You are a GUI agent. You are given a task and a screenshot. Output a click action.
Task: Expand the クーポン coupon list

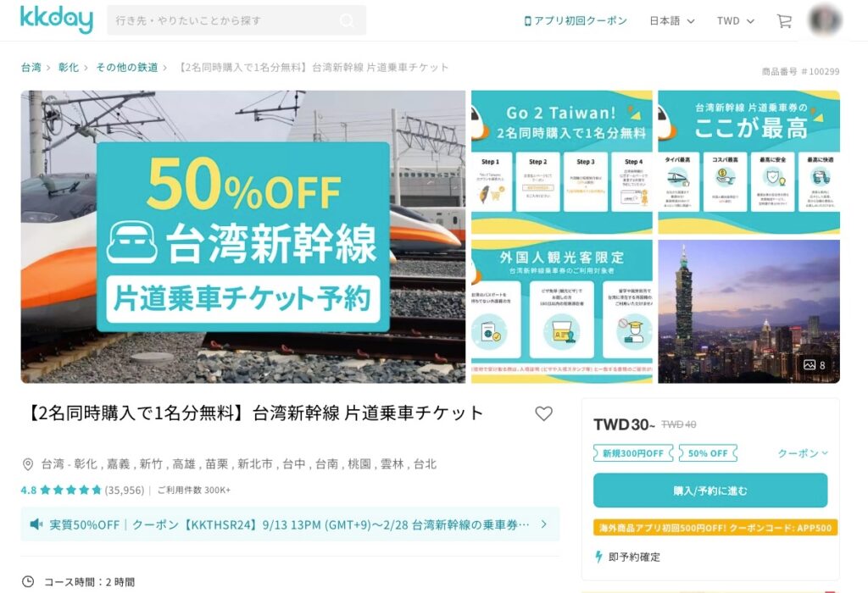pyautogui.click(x=803, y=453)
